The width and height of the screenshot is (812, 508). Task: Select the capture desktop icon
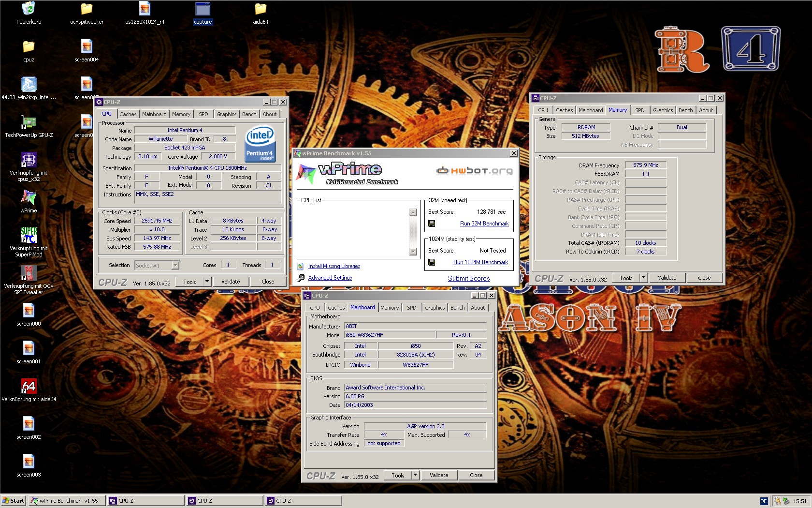203,9
